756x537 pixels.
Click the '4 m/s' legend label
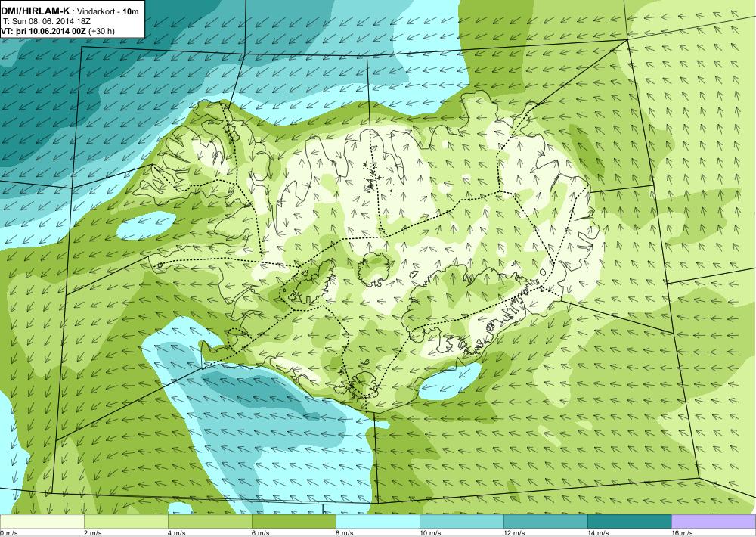(x=177, y=532)
